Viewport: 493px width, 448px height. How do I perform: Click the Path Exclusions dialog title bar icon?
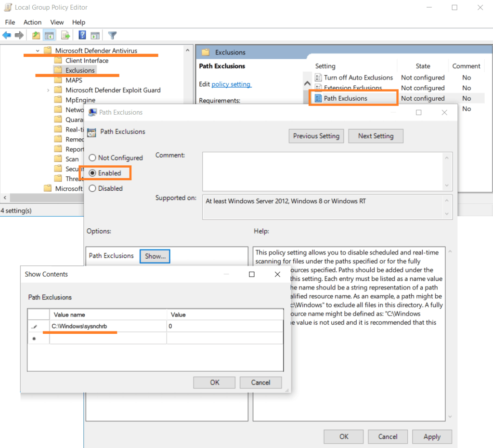(x=92, y=112)
